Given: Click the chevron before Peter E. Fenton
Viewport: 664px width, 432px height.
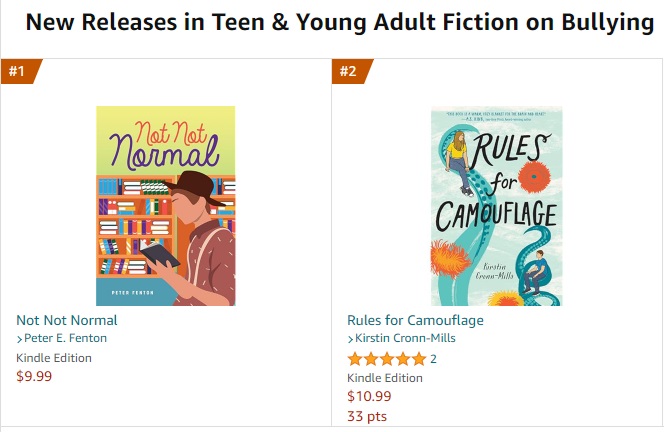Looking at the screenshot, I should coord(20,339).
